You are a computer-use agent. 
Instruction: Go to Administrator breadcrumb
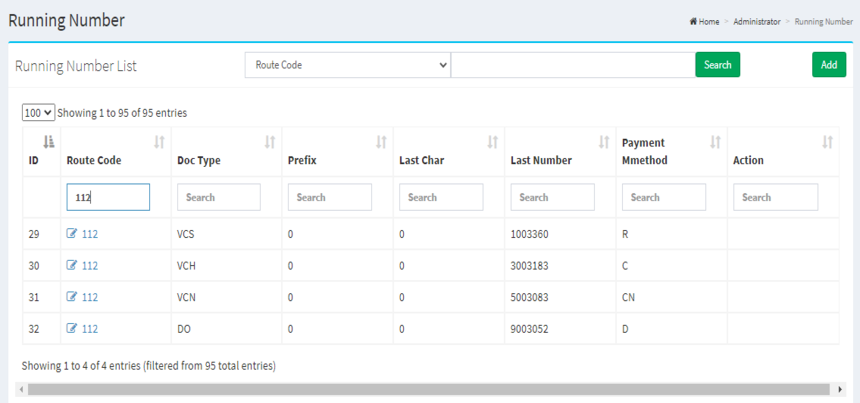[756, 21]
